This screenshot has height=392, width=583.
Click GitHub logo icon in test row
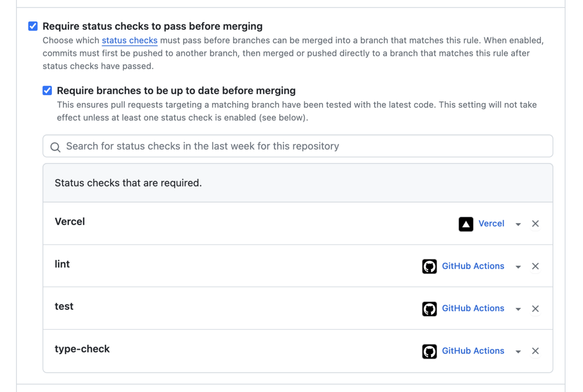429,308
